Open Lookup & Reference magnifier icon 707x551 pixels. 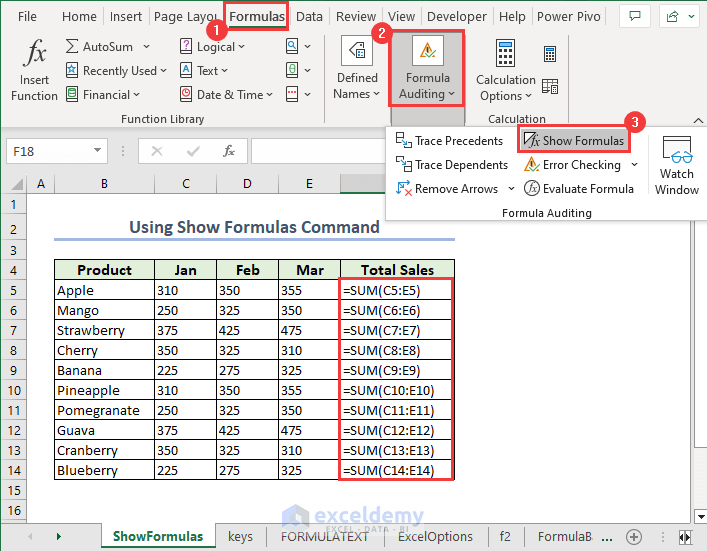pos(292,46)
